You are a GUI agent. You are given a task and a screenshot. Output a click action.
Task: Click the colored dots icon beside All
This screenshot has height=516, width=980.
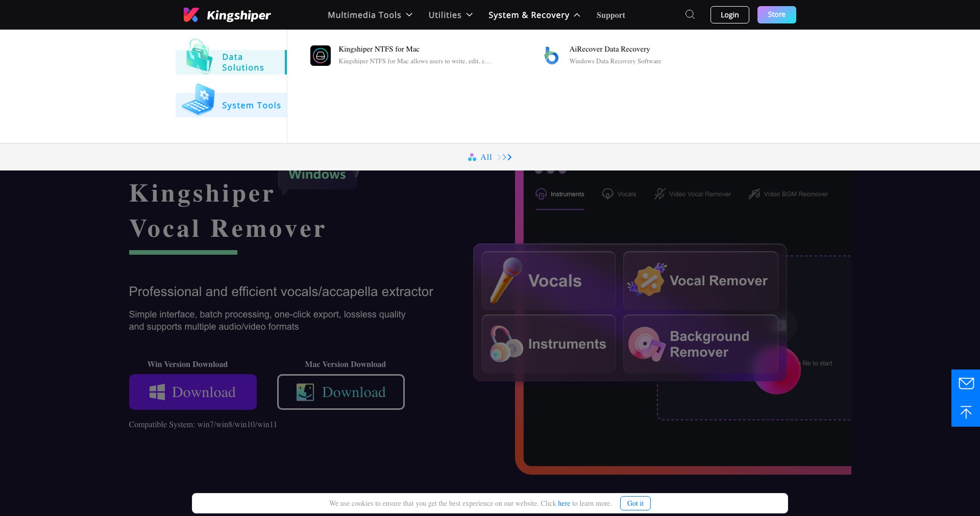[x=472, y=157]
